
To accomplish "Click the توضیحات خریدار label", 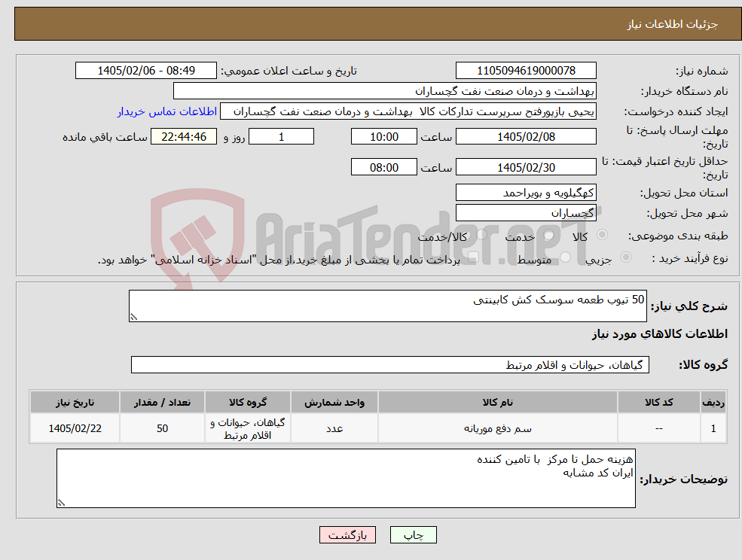I will 683,479.
